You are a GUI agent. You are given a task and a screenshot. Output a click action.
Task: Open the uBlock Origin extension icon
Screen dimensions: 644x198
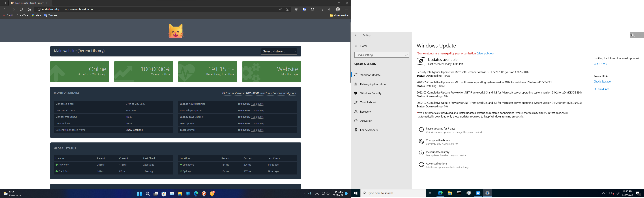click(296, 9)
